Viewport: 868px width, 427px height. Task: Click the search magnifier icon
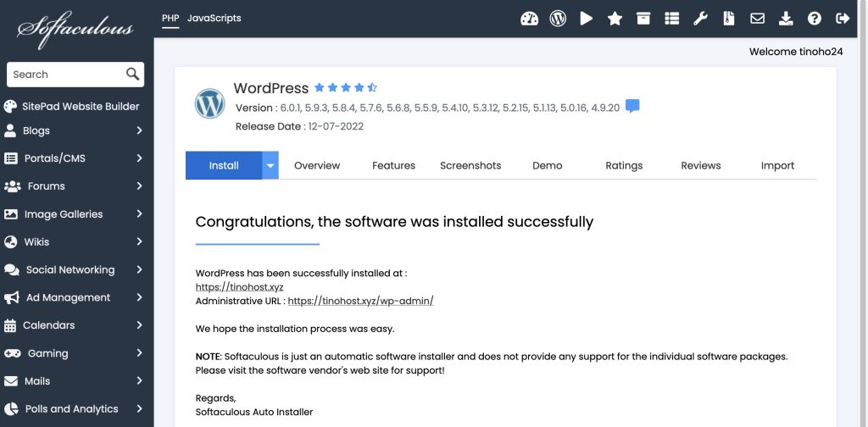pos(132,74)
